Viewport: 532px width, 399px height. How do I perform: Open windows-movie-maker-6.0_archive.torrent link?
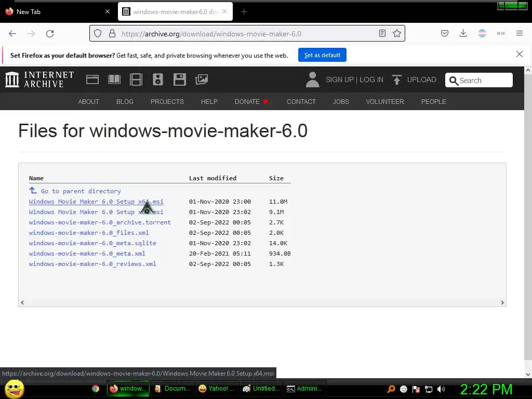tap(100, 222)
